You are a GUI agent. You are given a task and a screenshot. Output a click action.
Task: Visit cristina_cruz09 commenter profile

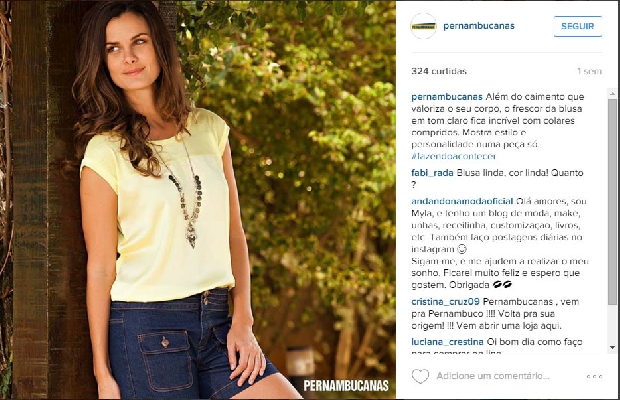[x=445, y=302]
